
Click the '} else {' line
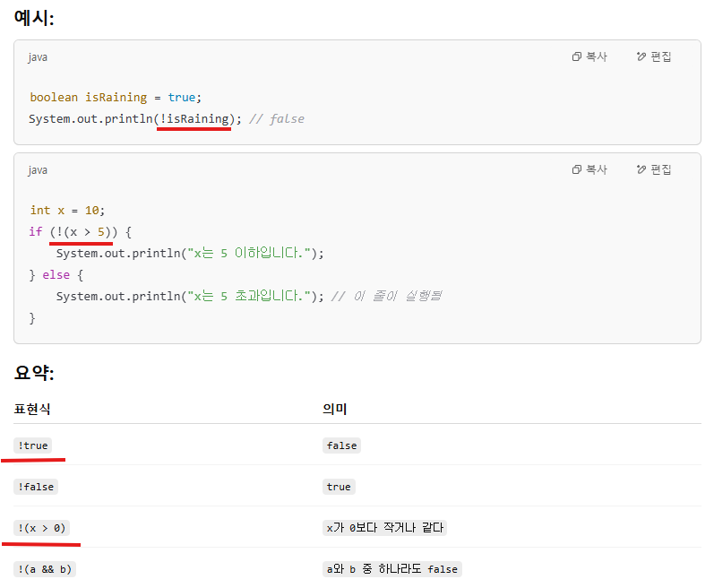(56, 275)
